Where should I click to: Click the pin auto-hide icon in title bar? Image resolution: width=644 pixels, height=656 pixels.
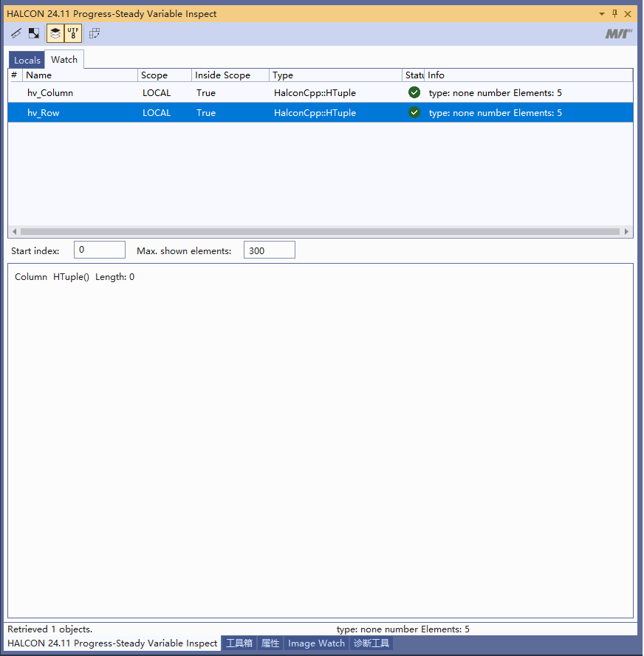[x=614, y=14]
